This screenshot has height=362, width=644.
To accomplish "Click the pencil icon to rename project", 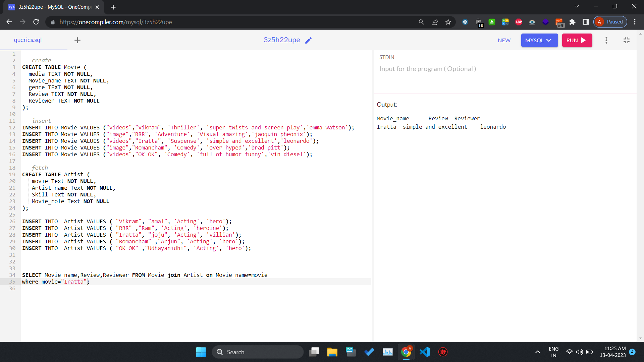I will coord(308,40).
